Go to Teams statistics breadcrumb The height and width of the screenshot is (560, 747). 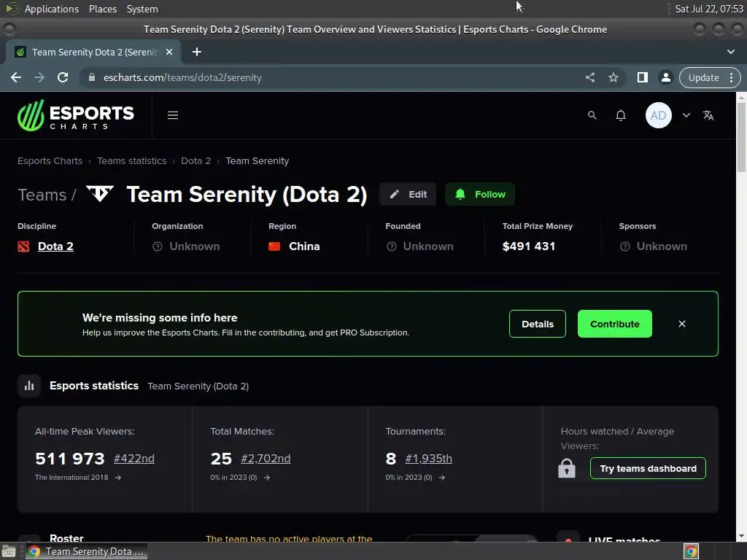[x=131, y=161]
